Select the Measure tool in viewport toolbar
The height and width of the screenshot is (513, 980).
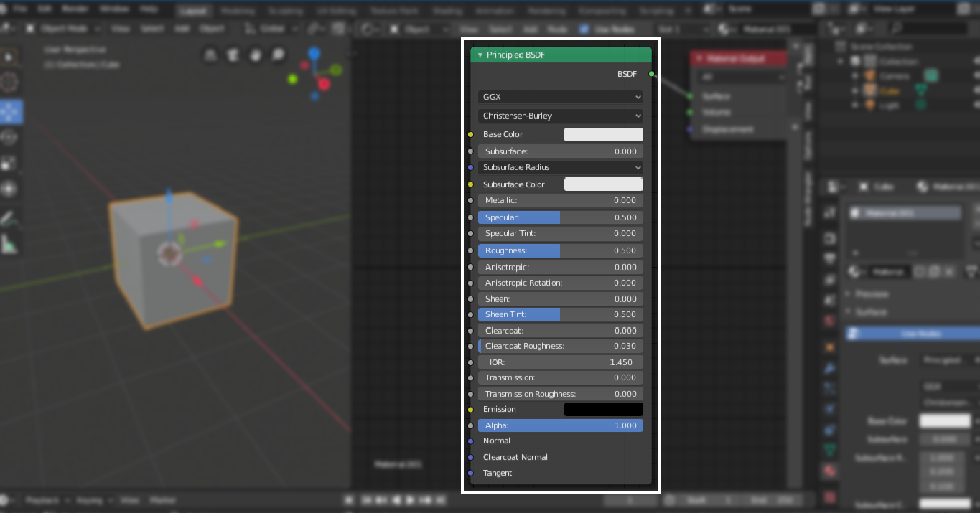point(9,245)
